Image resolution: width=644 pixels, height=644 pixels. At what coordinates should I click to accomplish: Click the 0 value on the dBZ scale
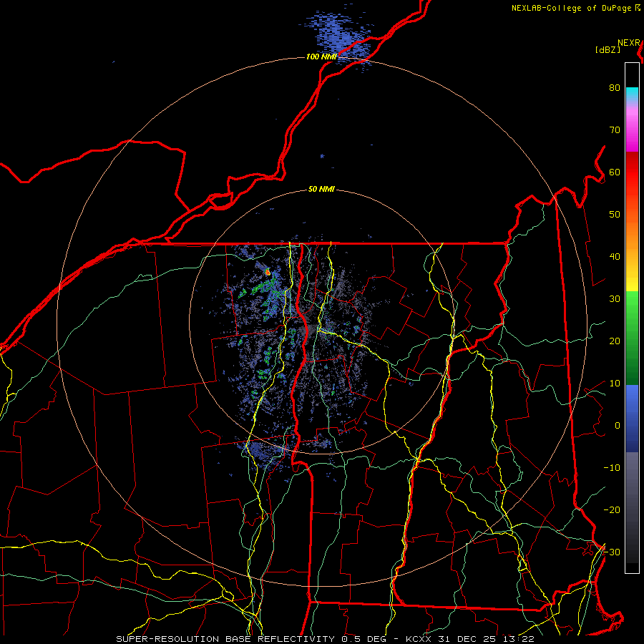618,426
